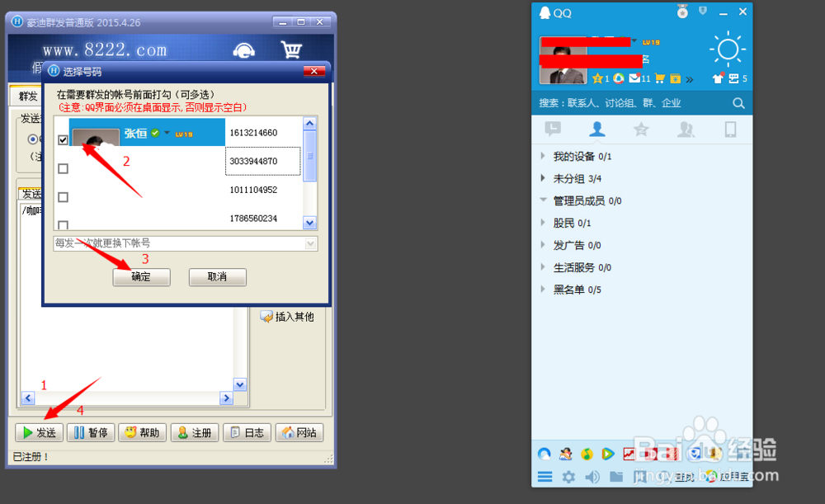
Task: Click the 注册 button
Action: (195, 432)
